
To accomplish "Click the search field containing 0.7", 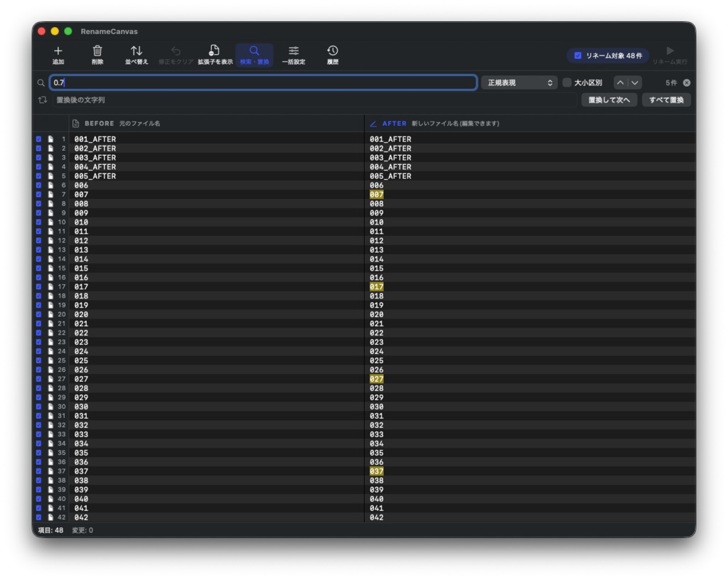I will click(264, 82).
